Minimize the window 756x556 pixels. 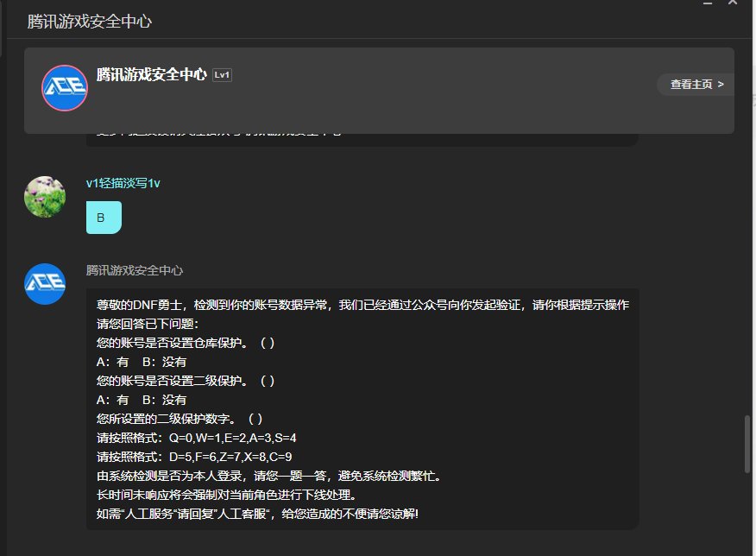point(708,3)
